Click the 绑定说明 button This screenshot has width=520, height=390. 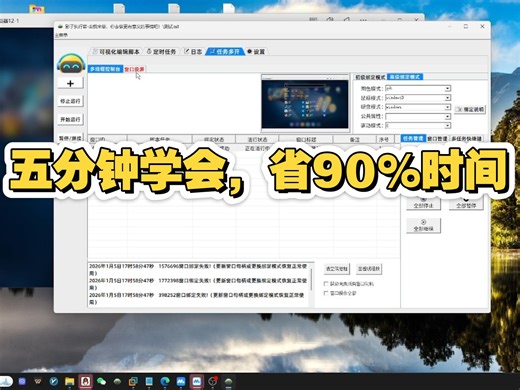click(470, 109)
